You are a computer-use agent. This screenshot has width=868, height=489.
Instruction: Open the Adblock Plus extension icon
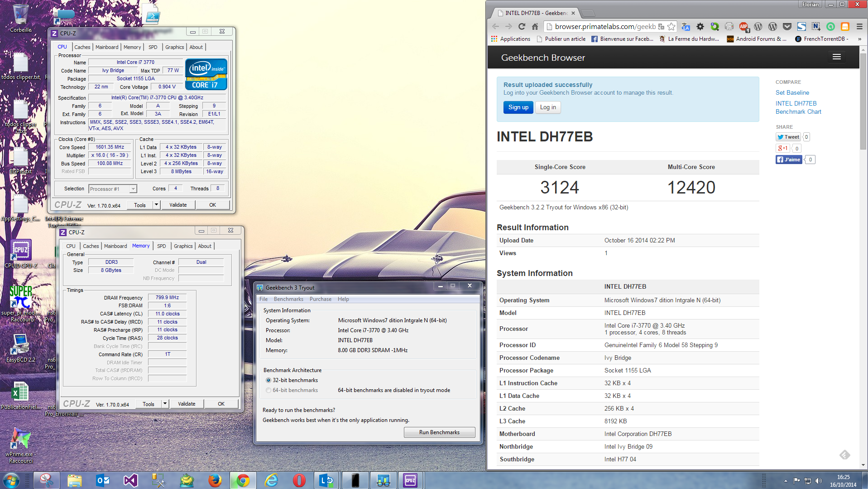743,27
